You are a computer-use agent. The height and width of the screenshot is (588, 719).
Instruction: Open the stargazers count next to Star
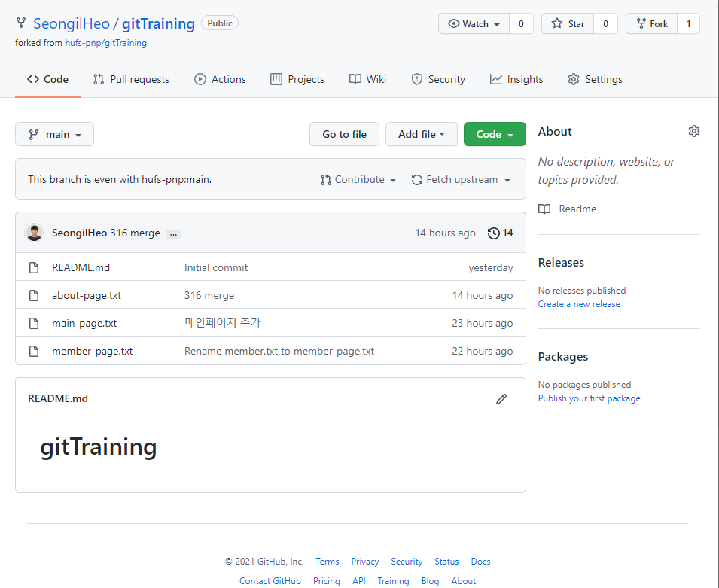pyautogui.click(x=605, y=24)
